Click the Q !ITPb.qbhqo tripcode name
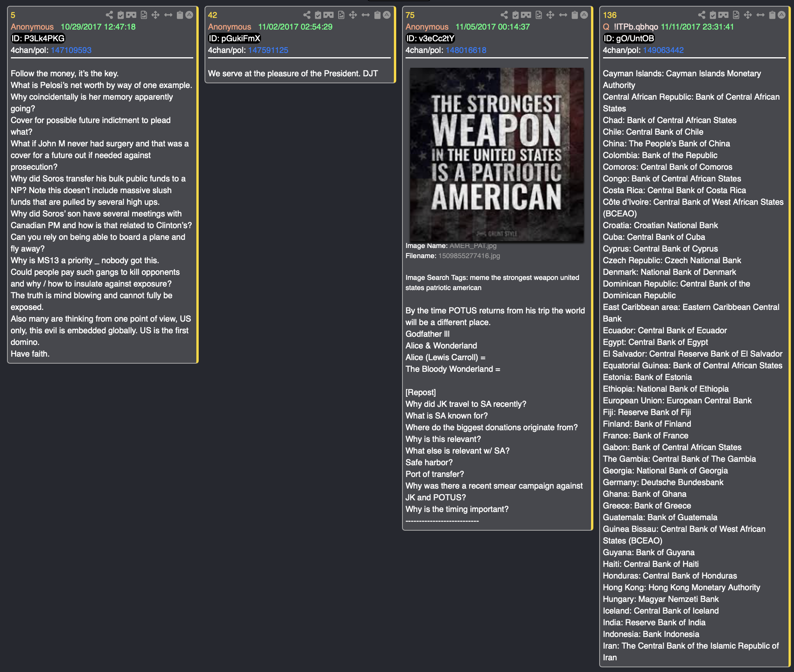Image resolution: width=794 pixels, height=672 pixels. pyautogui.click(x=630, y=27)
